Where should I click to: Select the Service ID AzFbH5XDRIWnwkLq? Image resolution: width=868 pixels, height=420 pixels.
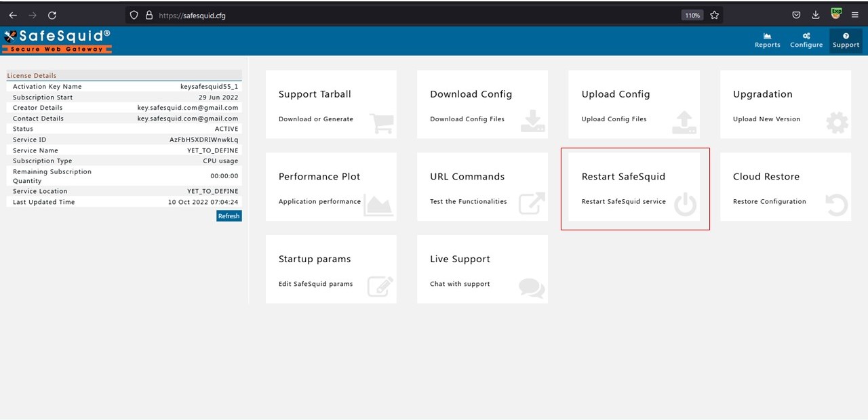[x=204, y=140]
